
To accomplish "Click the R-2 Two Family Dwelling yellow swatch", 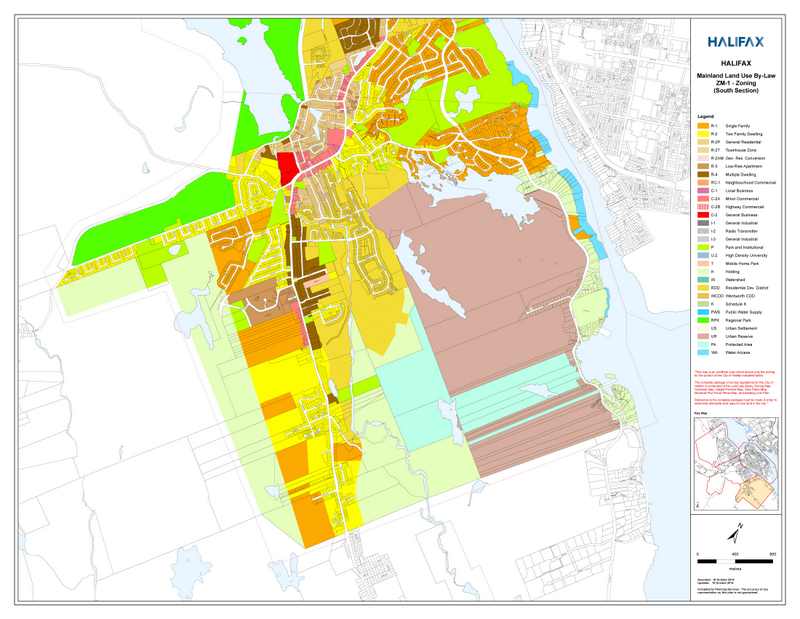I will pyautogui.click(x=703, y=134).
